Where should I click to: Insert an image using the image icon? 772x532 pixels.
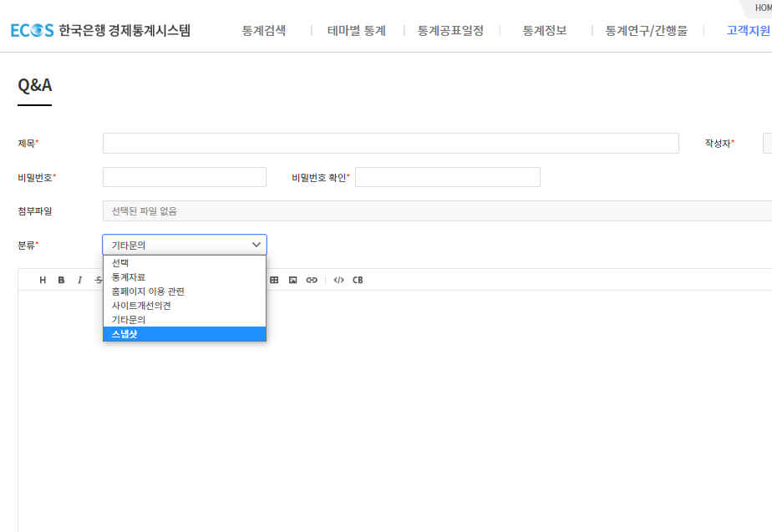tap(293, 280)
